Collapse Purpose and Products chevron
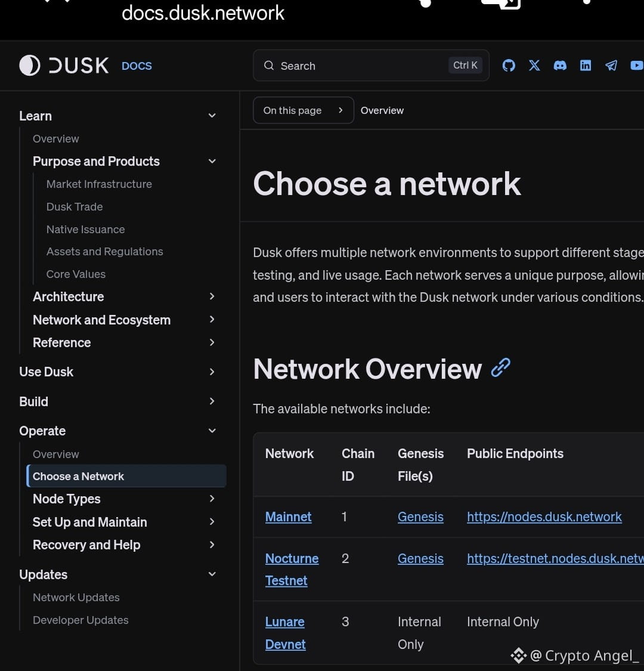Screen dimensions: 644x671 coord(212,161)
